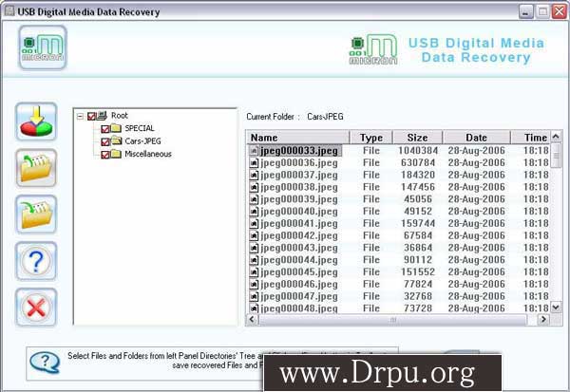Click file icon next to jpeg000039.jpeg
Image resolution: width=570 pixels, height=392 pixels.
(x=254, y=199)
